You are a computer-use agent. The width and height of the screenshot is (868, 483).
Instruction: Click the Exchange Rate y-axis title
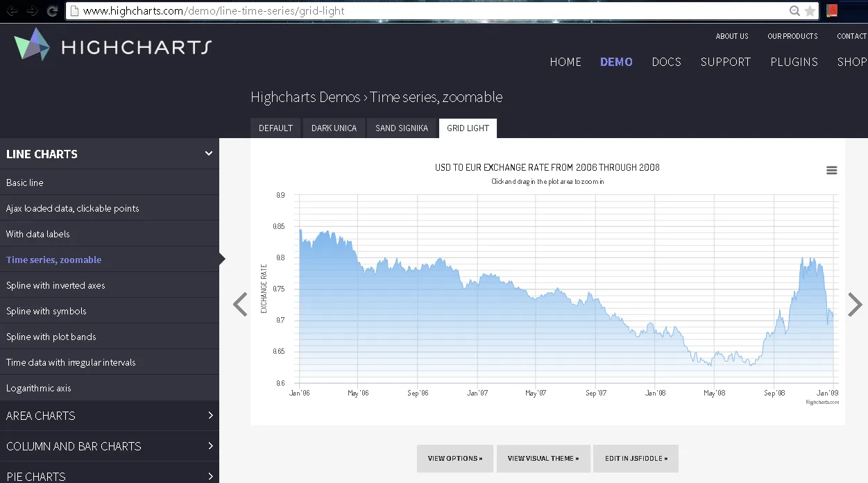(x=264, y=289)
